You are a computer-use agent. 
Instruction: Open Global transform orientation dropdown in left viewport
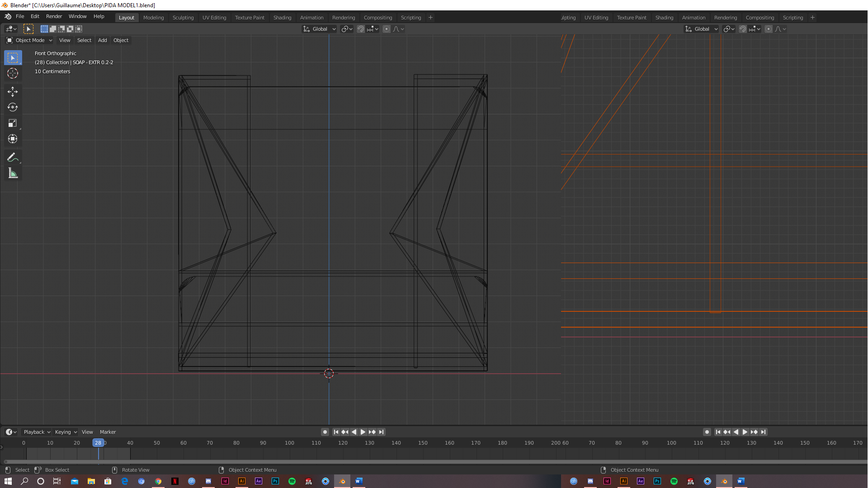[319, 29]
